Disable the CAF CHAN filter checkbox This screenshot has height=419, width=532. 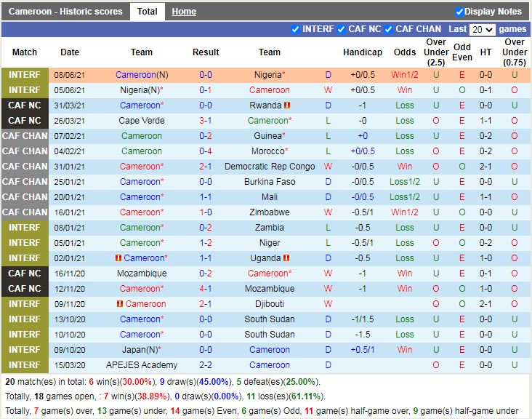pyautogui.click(x=389, y=29)
